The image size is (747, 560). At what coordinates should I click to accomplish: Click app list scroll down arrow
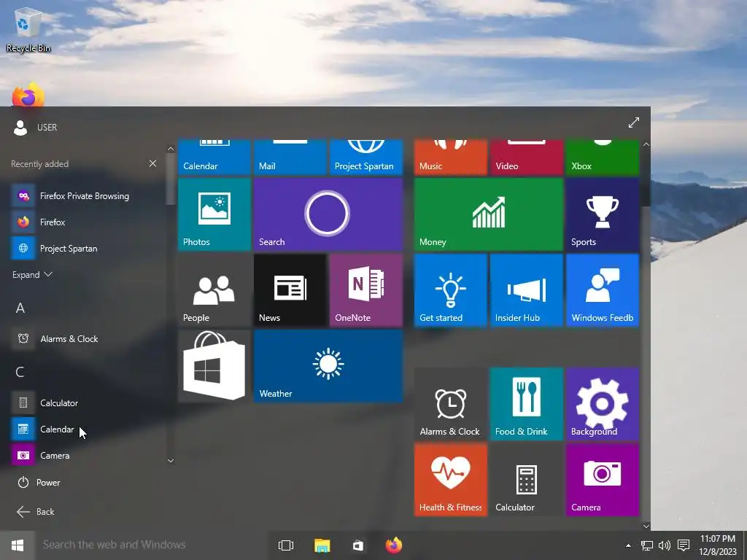click(x=171, y=461)
